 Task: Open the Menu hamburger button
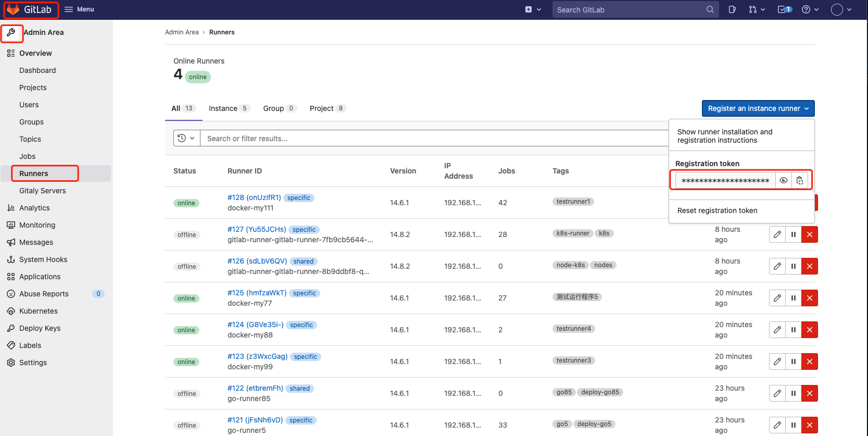79,9
